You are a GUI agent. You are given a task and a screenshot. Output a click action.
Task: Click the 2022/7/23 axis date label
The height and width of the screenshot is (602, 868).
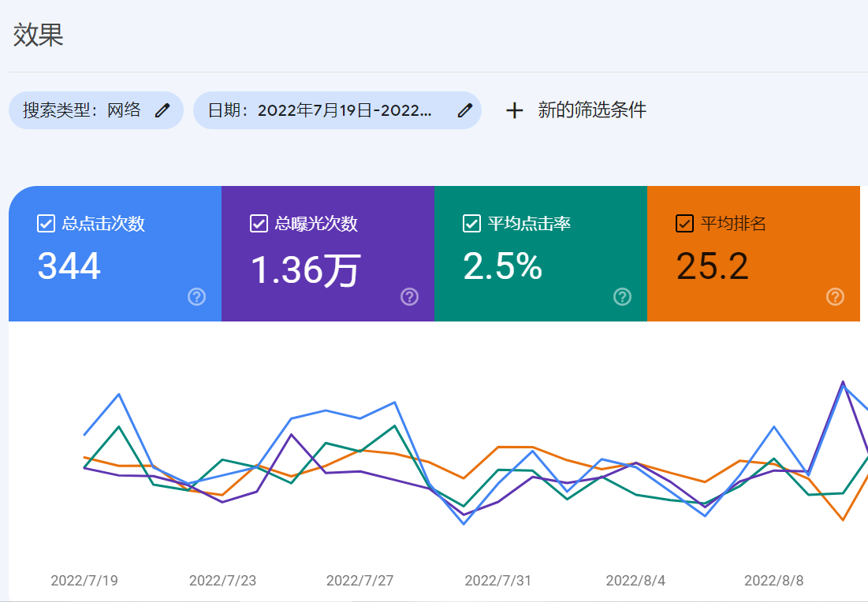222,581
